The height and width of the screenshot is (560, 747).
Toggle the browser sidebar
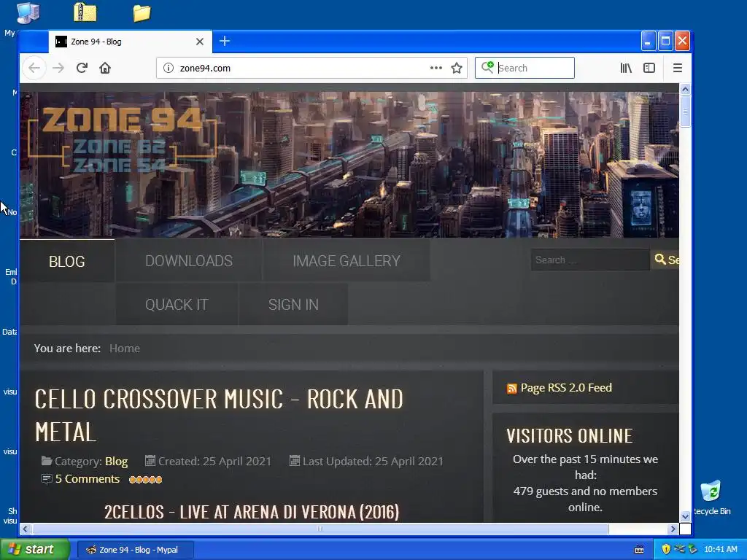pos(649,68)
